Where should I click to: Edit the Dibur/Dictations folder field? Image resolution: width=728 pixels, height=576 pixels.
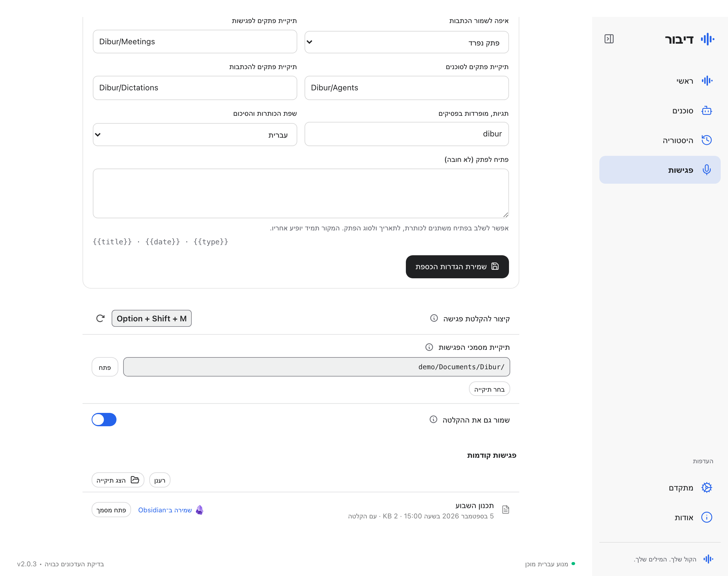[195, 88]
